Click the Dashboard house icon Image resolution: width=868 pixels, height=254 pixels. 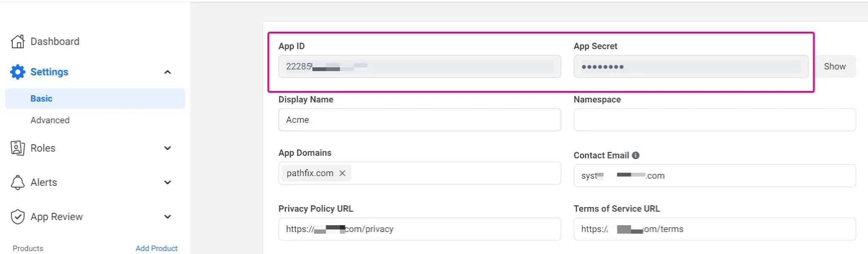pos(18,41)
